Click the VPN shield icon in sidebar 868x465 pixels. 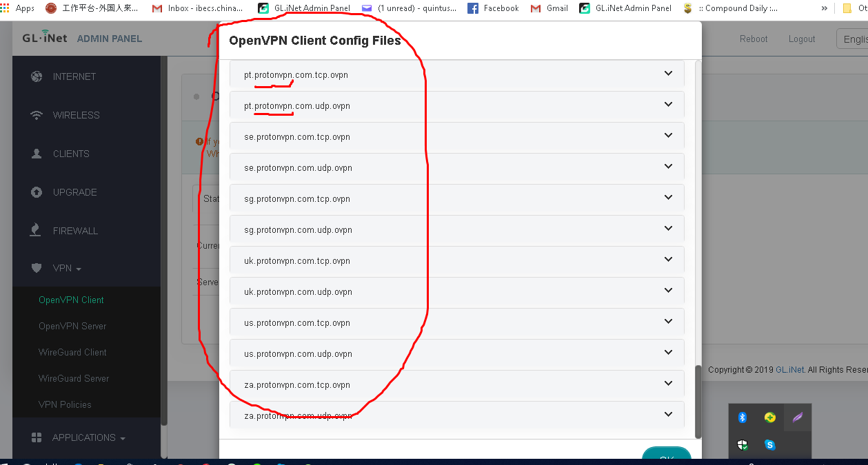(x=37, y=268)
